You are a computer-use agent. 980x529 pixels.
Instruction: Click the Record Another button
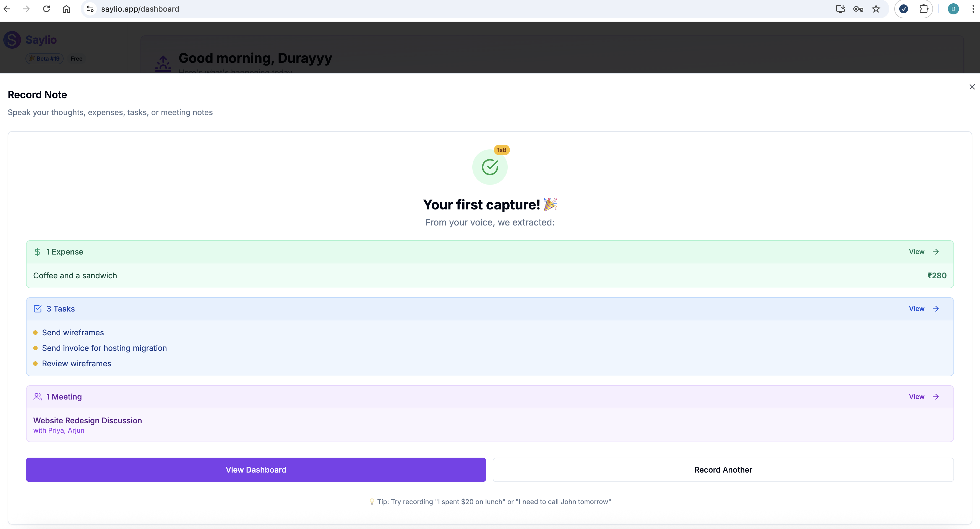click(723, 470)
